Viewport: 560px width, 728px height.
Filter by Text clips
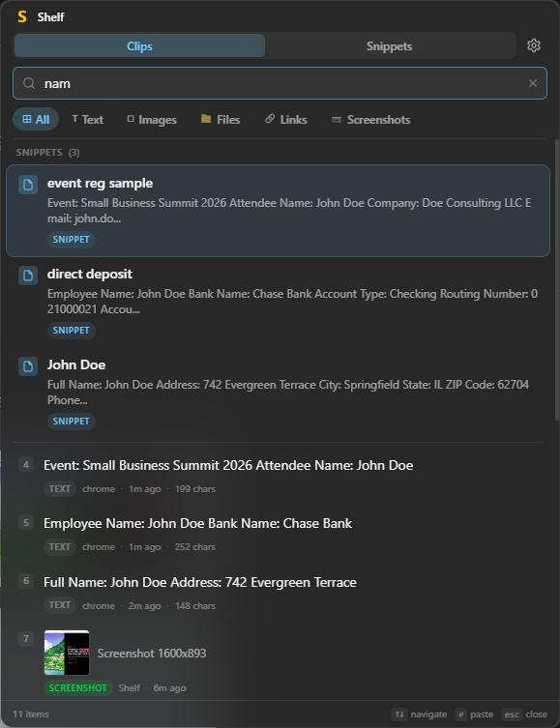point(88,119)
